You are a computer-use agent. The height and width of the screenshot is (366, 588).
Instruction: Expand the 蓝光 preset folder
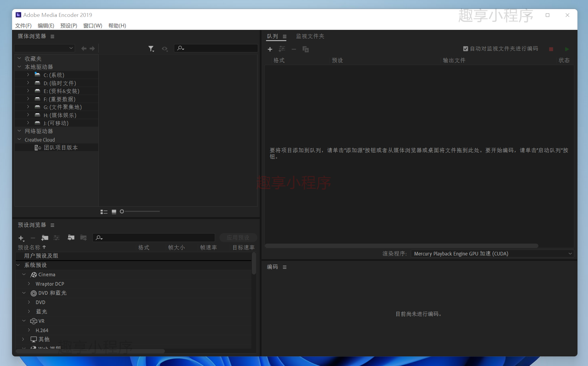point(29,311)
